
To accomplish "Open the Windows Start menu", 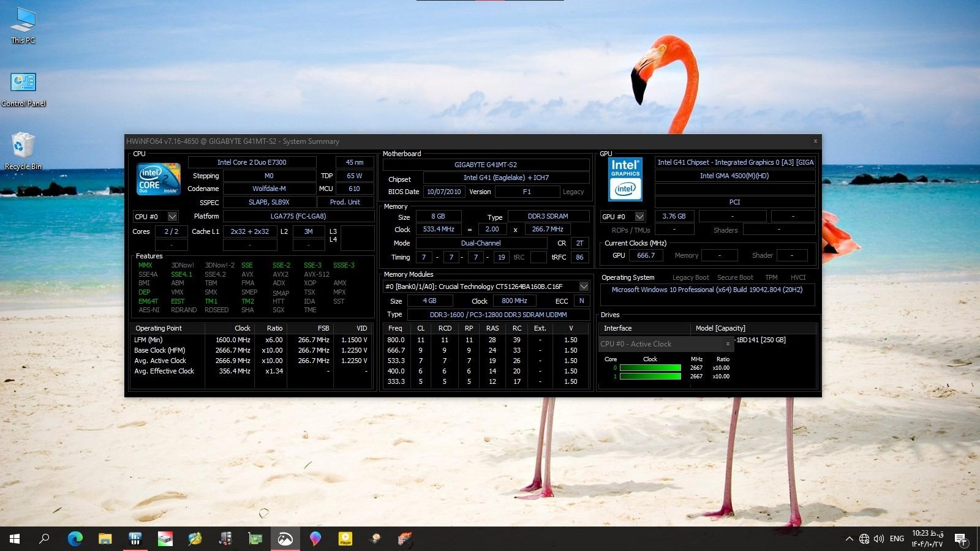I will (x=15, y=539).
